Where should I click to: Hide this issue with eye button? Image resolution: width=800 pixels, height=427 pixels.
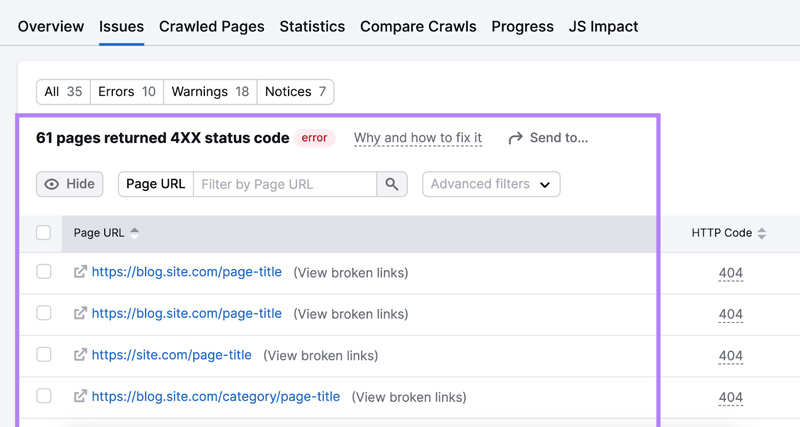(70, 184)
